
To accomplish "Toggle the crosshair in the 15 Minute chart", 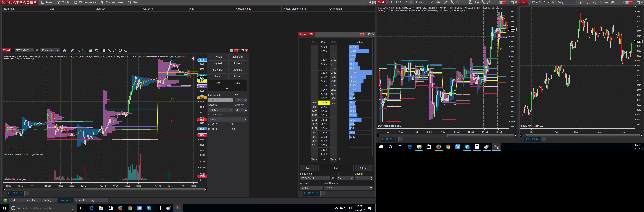I will 90,50.
